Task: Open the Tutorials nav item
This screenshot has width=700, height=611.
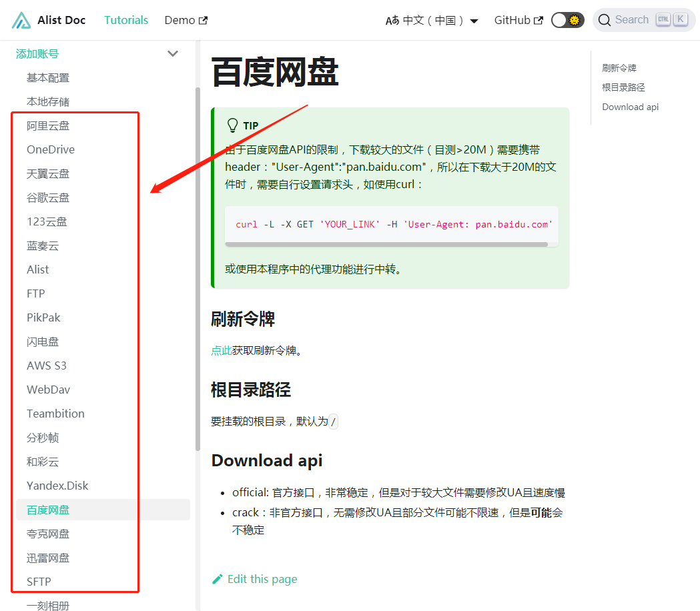Action: 126,20
